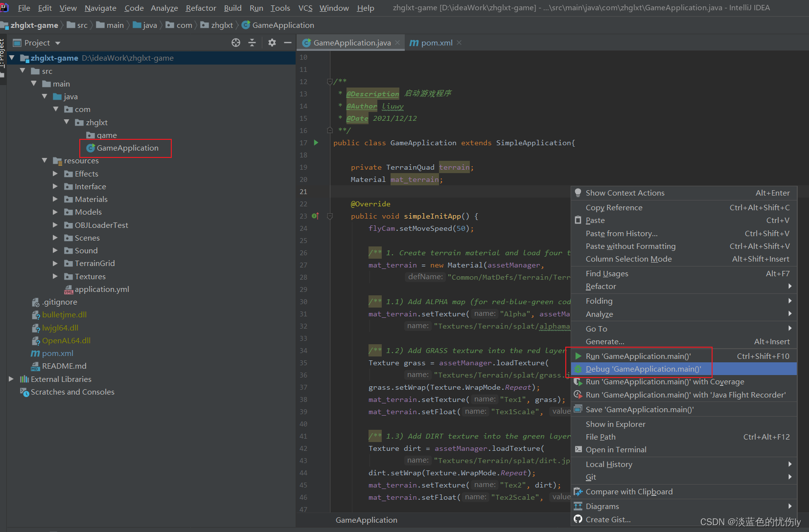Select the game package in tree
Viewport: 809px width, 532px height.
(x=107, y=135)
